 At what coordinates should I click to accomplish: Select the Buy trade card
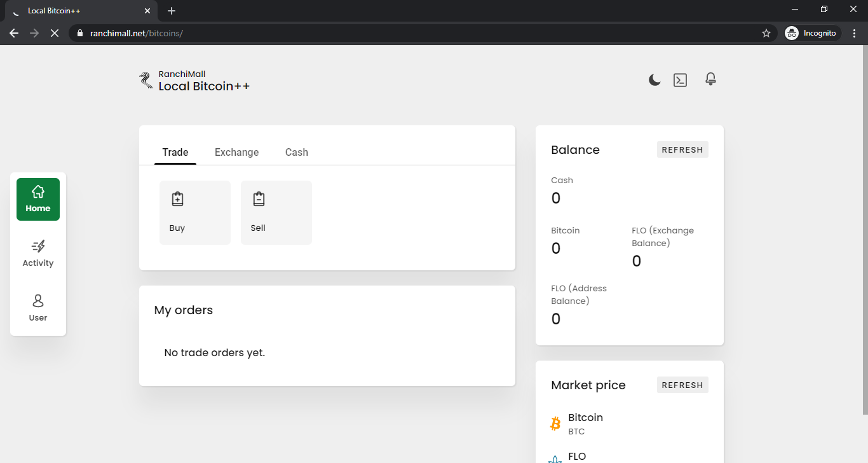(195, 212)
